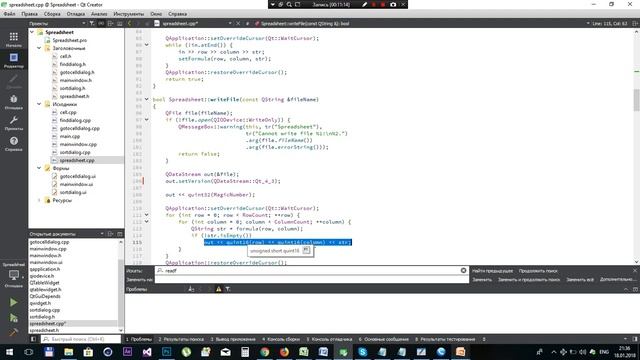Split the Projects side panel
Image resolution: width=640 pixels, height=360 pixels.
coord(111,24)
